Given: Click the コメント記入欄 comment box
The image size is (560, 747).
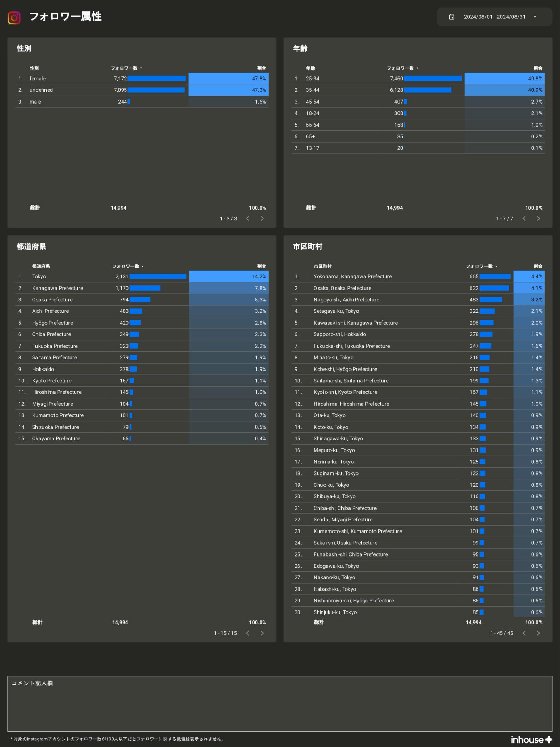Looking at the screenshot, I should click(x=280, y=704).
